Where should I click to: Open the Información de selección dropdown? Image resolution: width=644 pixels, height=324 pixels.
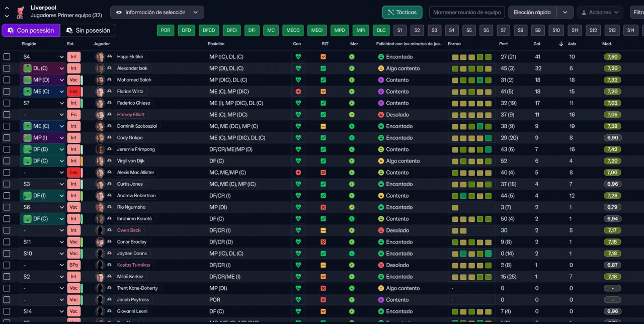(157, 13)
